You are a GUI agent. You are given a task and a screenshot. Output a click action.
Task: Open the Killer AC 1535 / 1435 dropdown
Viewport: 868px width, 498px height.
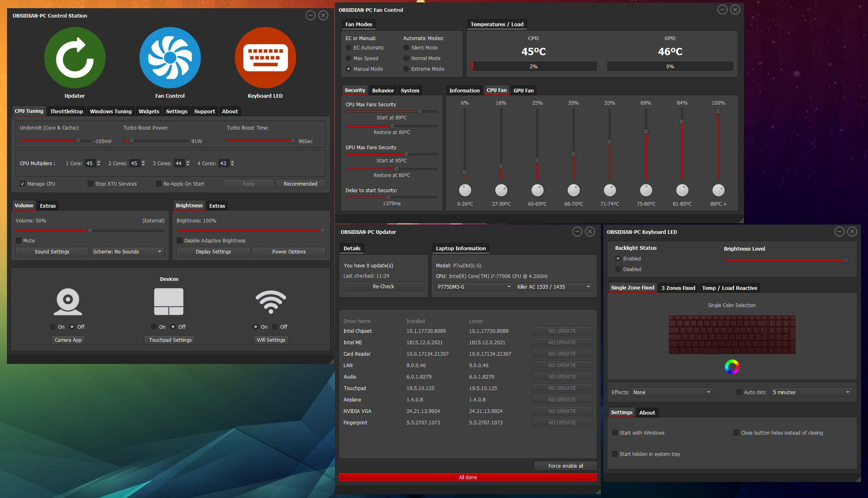(554, 287)
